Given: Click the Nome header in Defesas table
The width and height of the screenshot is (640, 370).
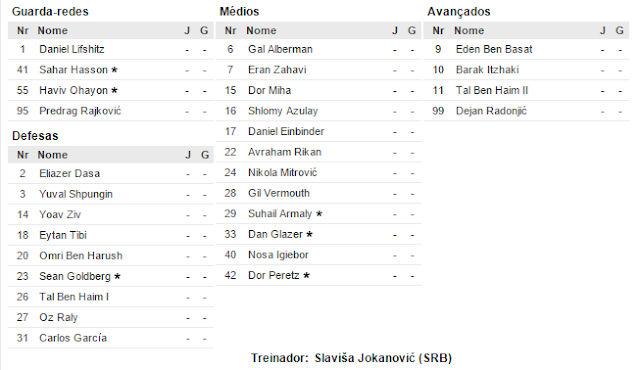Looking at the screenshot, I should pyautogui.click(x=53, y=155).
